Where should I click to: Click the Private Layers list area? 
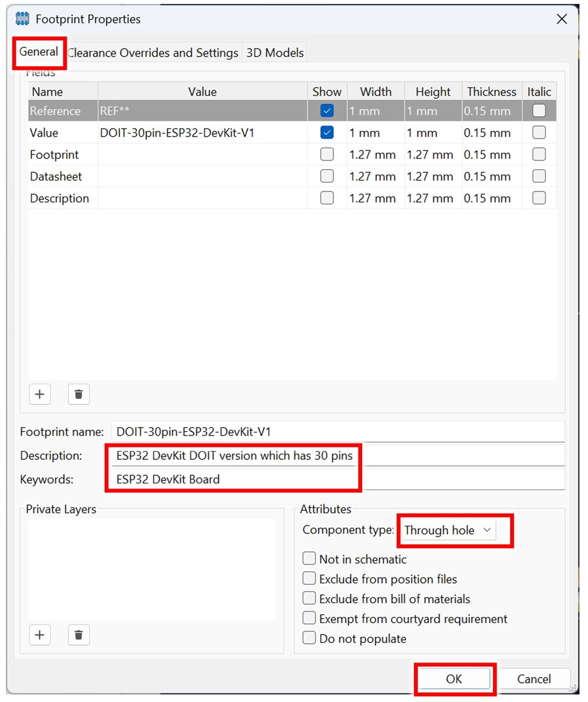(151, 570)
